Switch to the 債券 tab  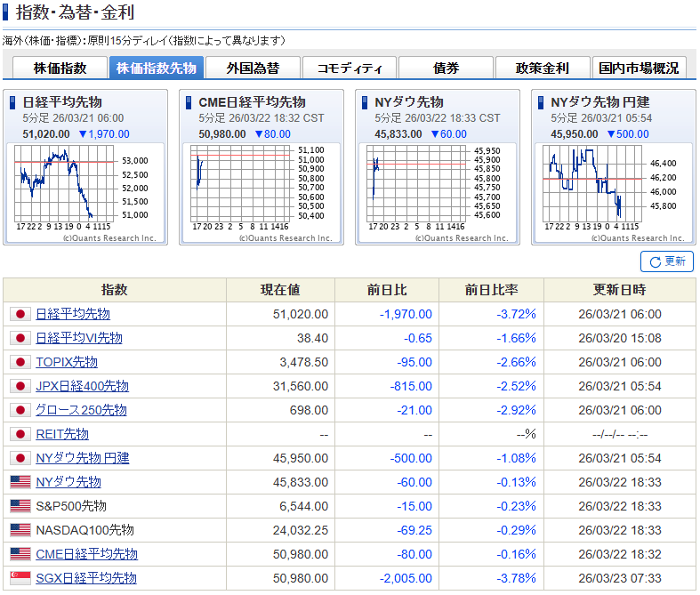pos(446,68)
